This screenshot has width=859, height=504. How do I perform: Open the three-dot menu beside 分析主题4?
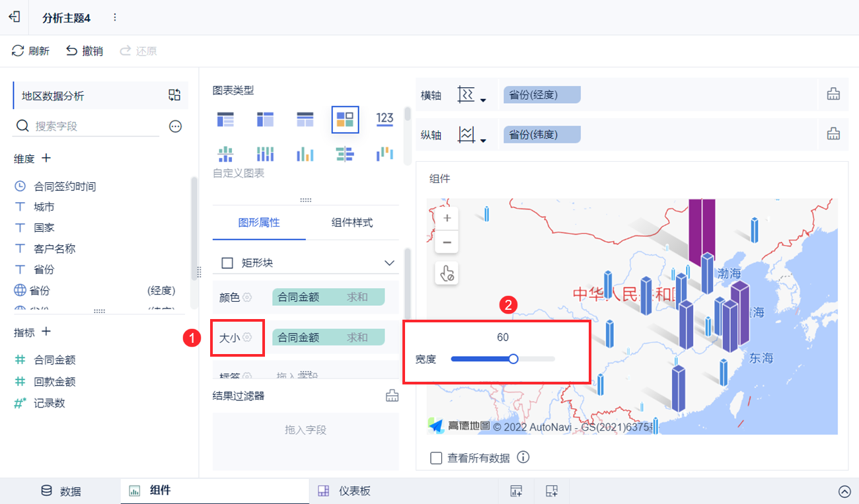[115, 18]
